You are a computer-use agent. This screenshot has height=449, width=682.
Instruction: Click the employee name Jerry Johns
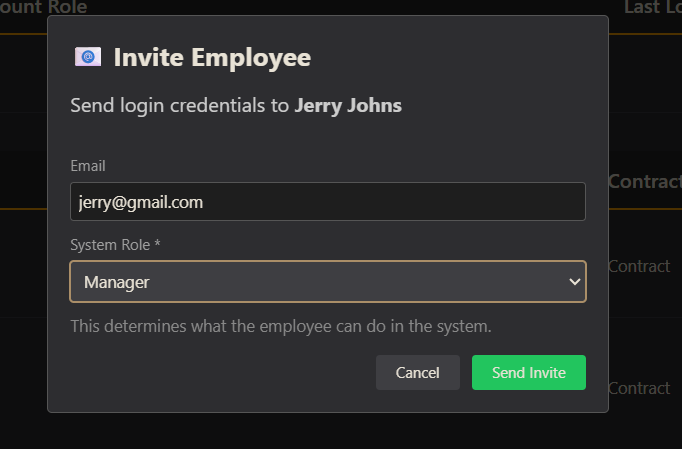coord(348,105)
